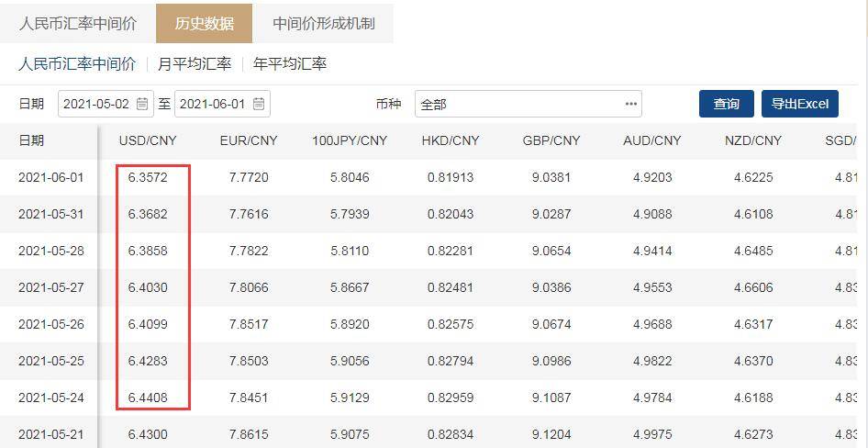The image size is (868, 448).
Task: Click the 导出Excel export button
Action: click(799, 104)
